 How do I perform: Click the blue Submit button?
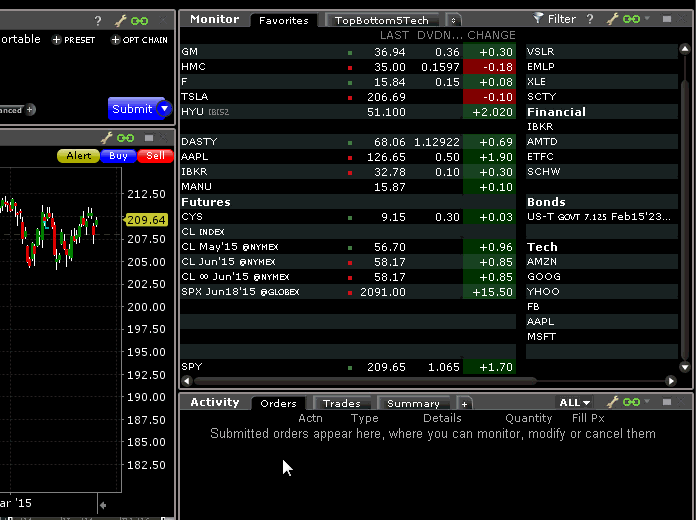click(x=133, y=109)
